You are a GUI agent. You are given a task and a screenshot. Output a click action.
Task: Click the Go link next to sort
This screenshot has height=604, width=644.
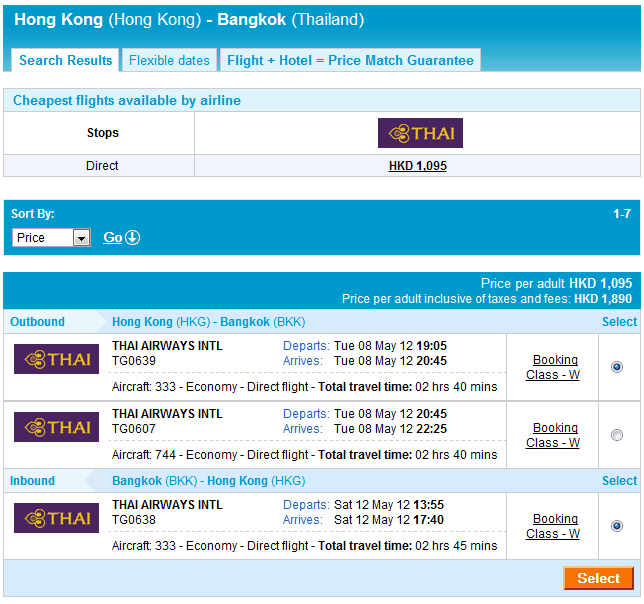(112, 237)
